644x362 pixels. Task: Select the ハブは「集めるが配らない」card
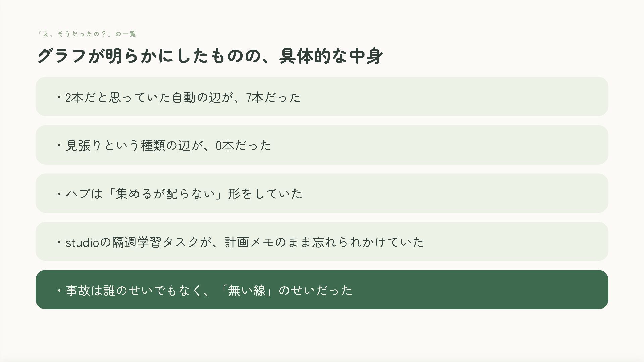coord(322,193)
